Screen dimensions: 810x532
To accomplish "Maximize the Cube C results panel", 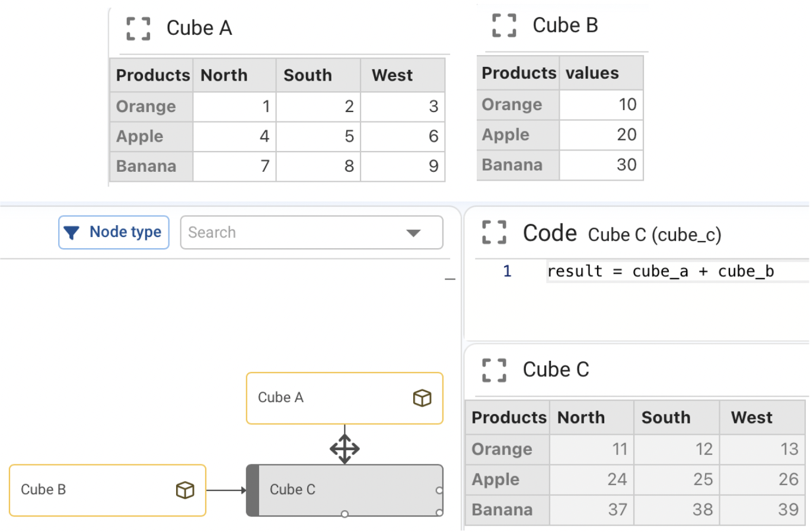I will tap(494, 370).
